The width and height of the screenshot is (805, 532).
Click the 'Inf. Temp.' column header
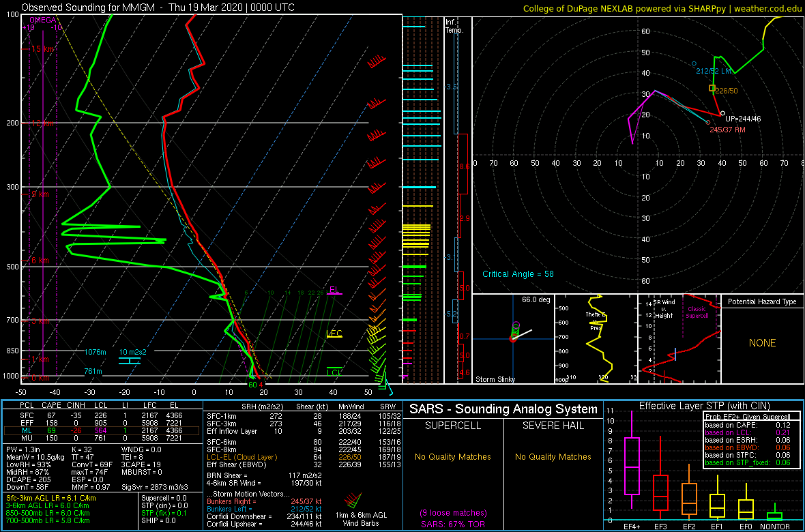[454, 26]
